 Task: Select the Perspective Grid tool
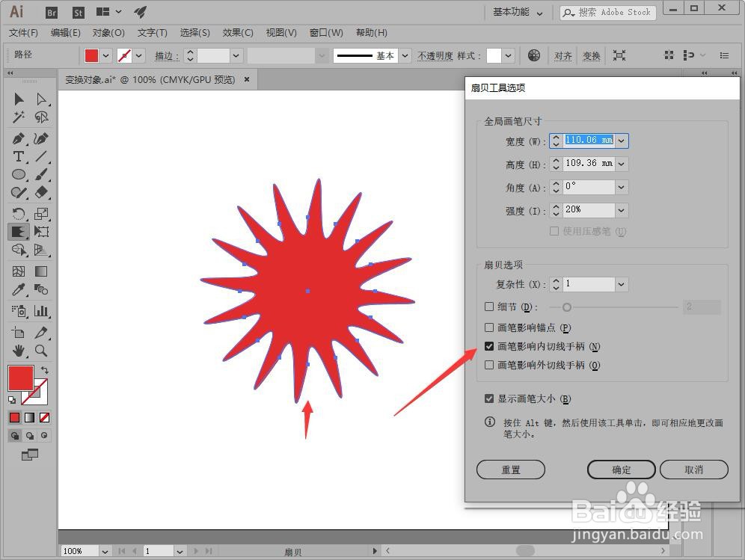pyautogui.click(x=41, y=250)
